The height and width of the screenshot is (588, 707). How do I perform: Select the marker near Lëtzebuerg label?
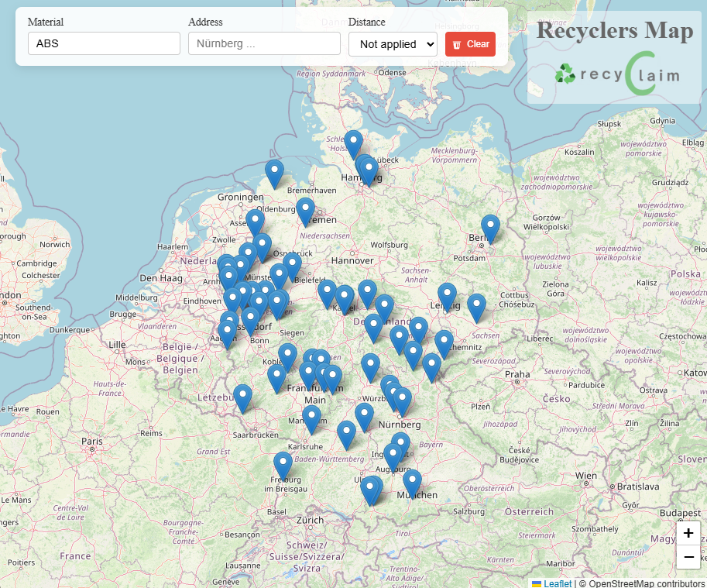pyautogui.click(x=242, y=399)
